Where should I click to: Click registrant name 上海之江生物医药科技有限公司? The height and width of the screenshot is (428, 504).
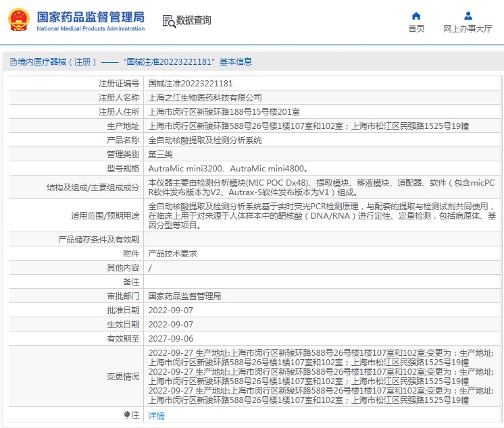point(205,98)
